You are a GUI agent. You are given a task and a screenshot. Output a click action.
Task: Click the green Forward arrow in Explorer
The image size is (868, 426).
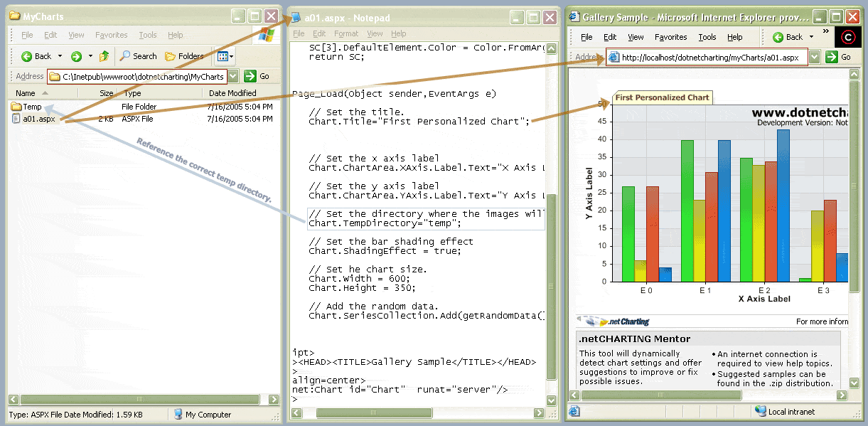[x=76, y=56]
